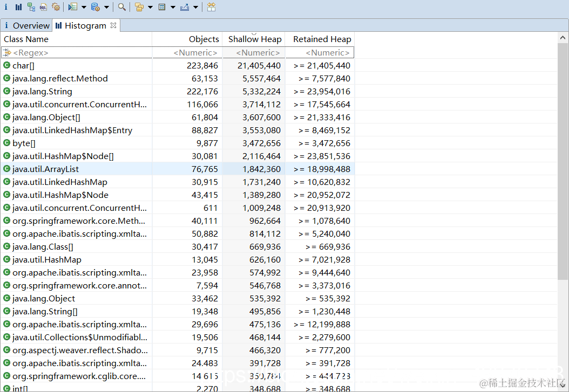Click the Export results icon
This screenshot has height=392, width=569.
(x=185, y=7)
